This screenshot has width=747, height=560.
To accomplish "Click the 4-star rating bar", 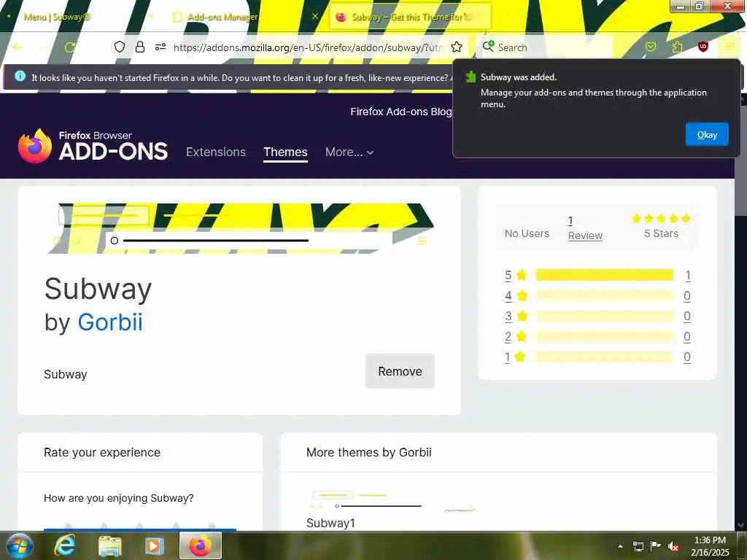I will [x=605, y=295].
